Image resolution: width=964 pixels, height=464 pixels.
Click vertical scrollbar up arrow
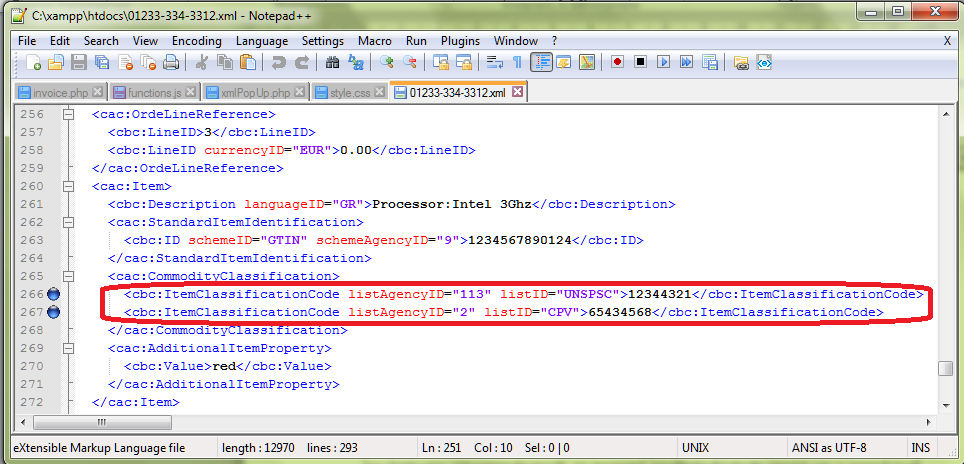click(x=945, y=113)
